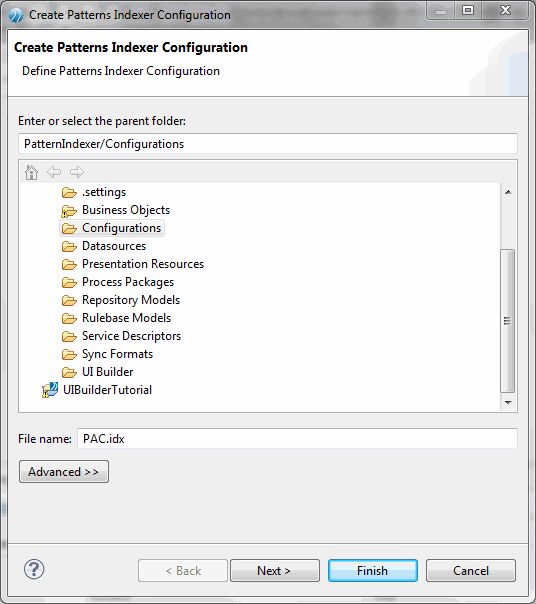The image size is (536, 604).
Task: Click the .settings folder icon
Action: pyautogui.click(x=69, y=192)
